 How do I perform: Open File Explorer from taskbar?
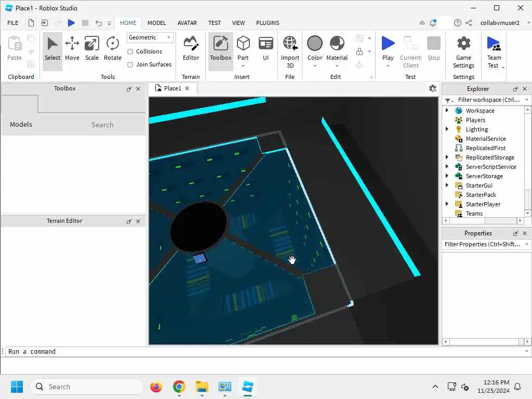pyautogui.click(x=202, y=387)
